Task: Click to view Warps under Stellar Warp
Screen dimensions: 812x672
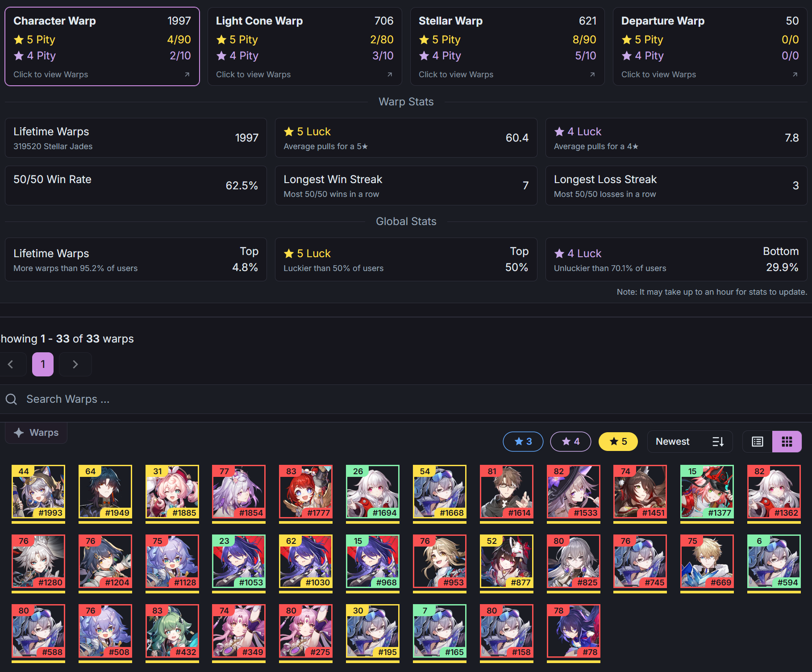Action: [456, 75]
